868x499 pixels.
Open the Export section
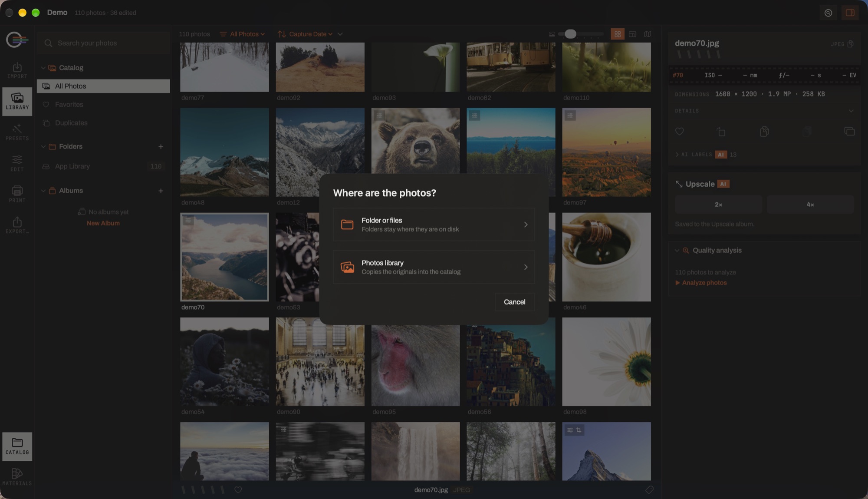(x=17, y=225)
